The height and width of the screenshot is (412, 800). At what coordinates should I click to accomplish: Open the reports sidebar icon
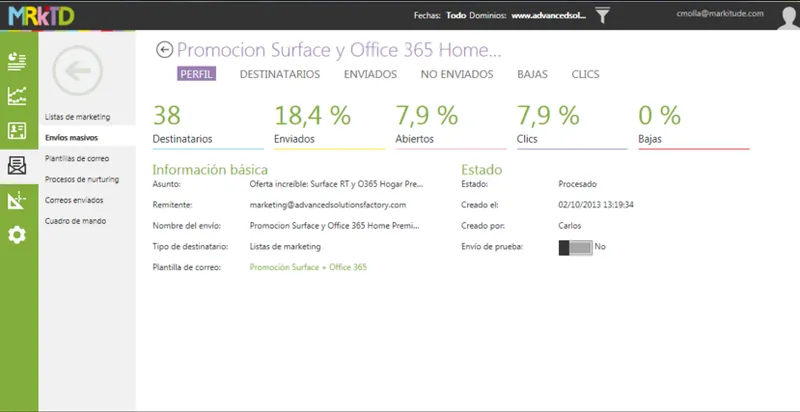click(x=17, y=61)
